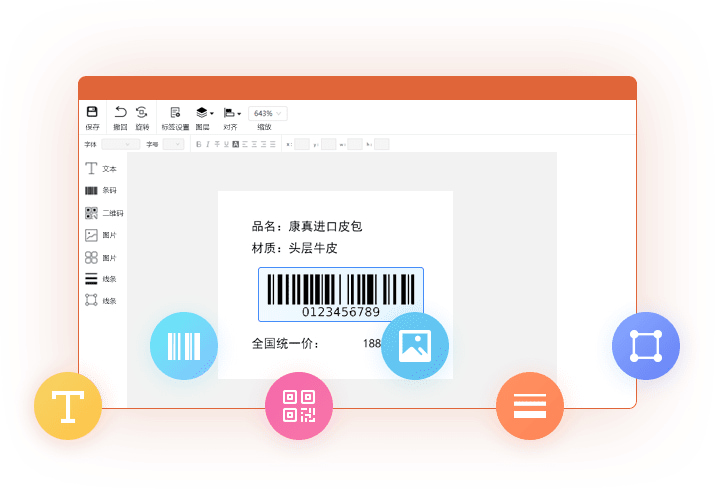Open the 643% zoom dropdown
This screenshot has height=489, width=715.
pos(268,113)
